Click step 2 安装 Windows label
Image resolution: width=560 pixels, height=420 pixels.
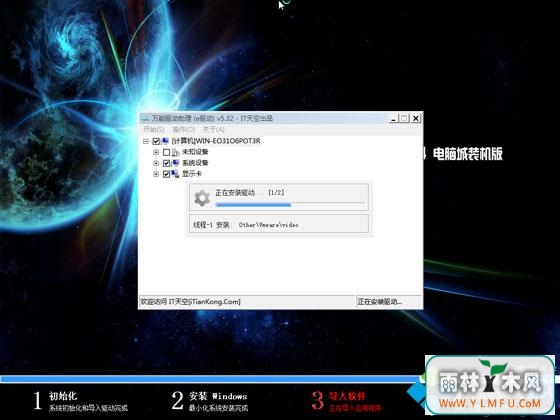(218, 396)
